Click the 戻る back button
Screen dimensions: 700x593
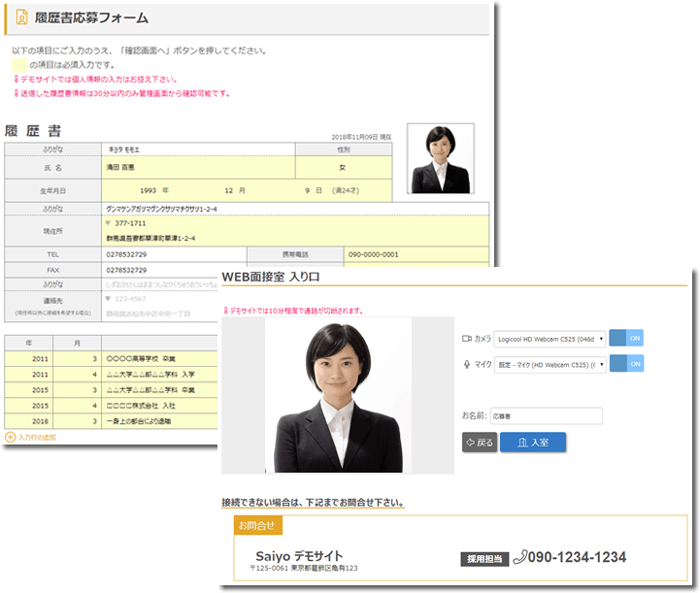point(479,443)
